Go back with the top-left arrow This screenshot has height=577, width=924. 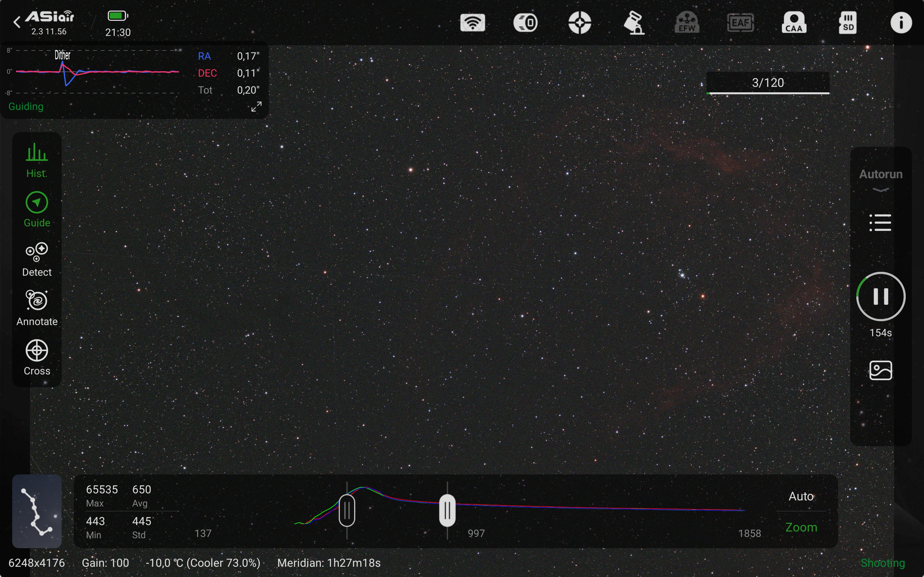[x=16, y=22]
